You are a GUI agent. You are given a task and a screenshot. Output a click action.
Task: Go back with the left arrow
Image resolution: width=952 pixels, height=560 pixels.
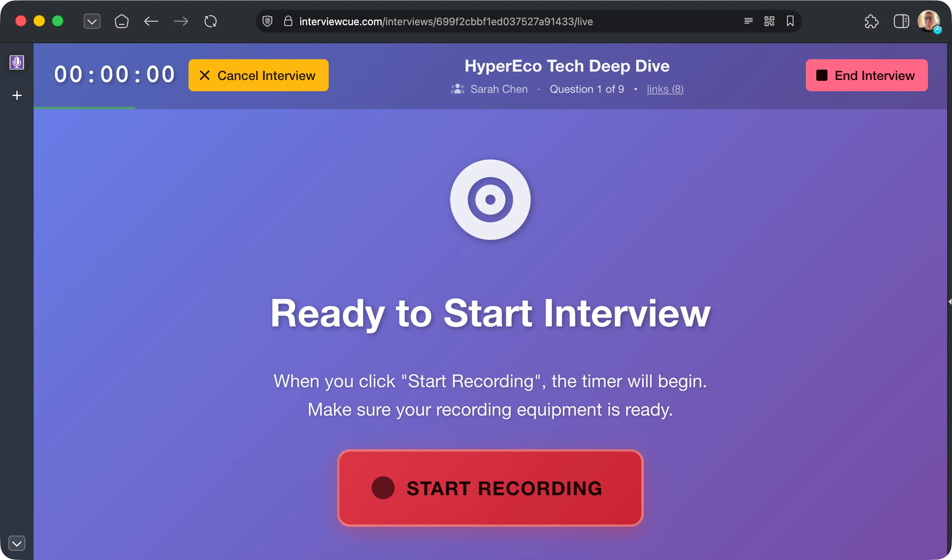tap(151, 21)
